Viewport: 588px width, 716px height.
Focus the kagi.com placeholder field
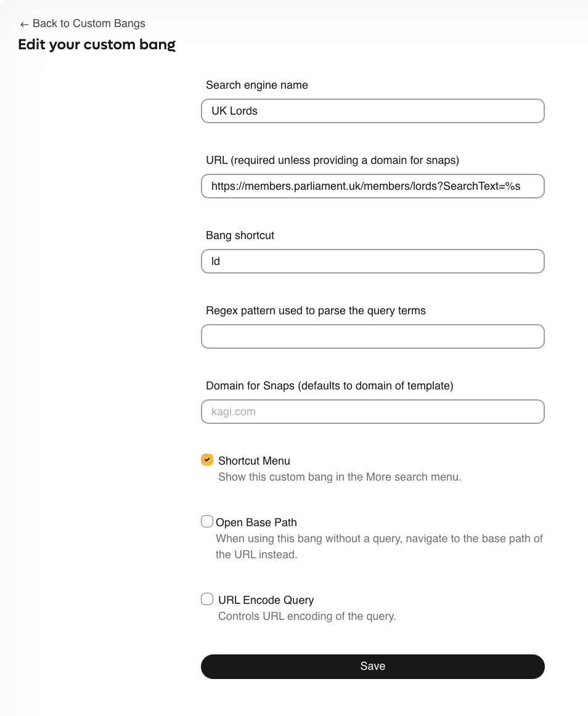pyautogui.click(x=372, y=412)
